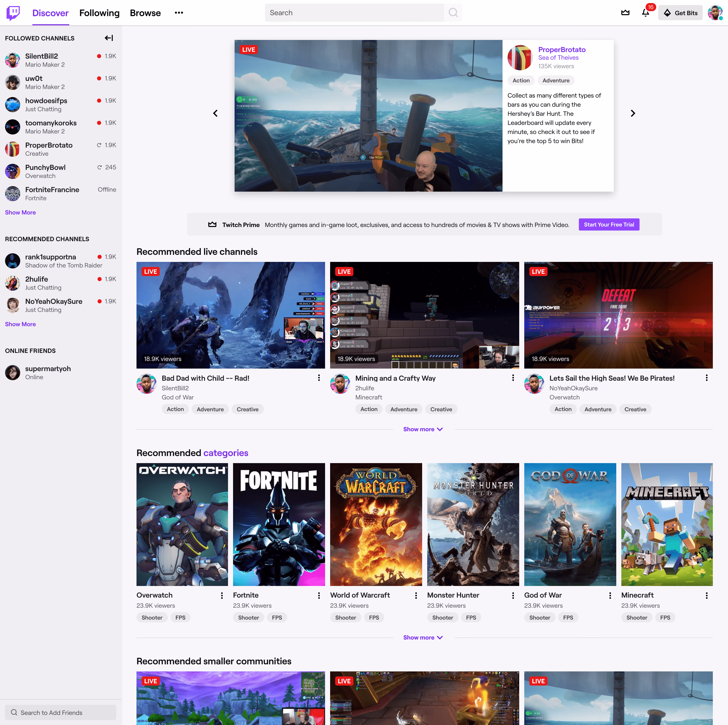This screenshot has width=728, height=725.
Task: Expand Show more under recommended categories
Action: 423,637
